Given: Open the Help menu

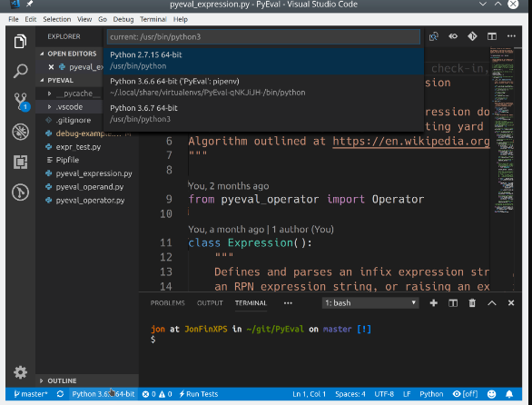Looking at the screenshot, I should tap(180, 19).
